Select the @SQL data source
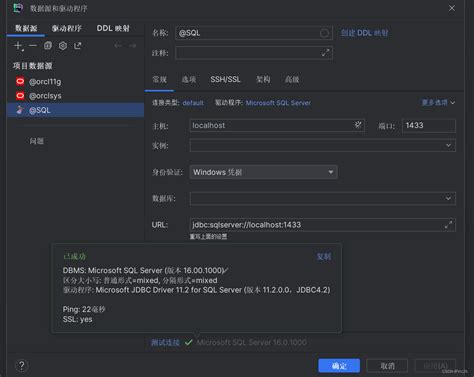The width and height of the screenshot is (474, 377). point(75,110)
